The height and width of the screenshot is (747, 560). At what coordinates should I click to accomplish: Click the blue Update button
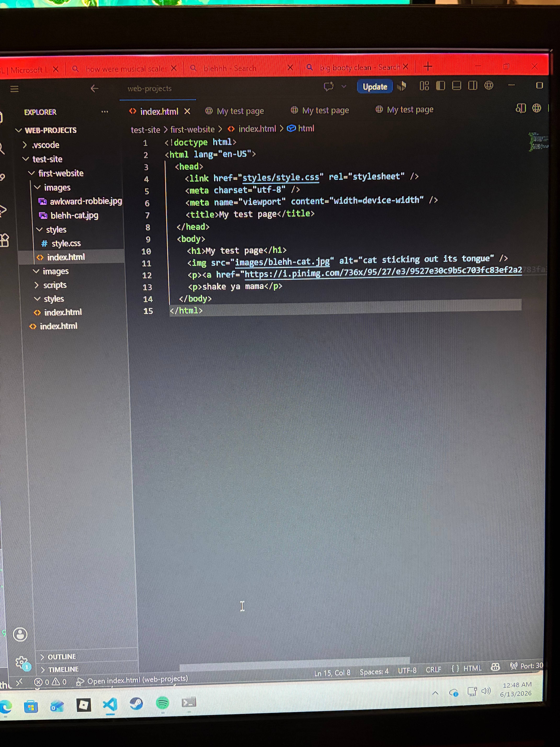pyautogui.click(x=375, y=87)
